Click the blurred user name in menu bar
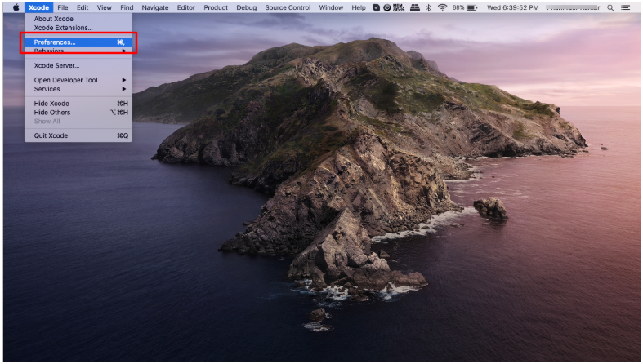 (574, 7)
